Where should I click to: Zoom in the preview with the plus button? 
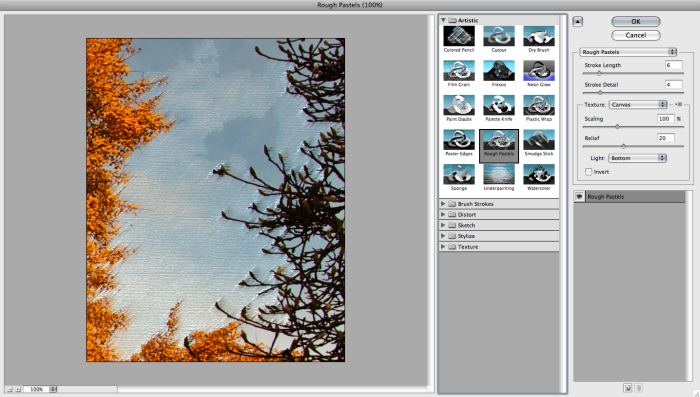point(18,389)
